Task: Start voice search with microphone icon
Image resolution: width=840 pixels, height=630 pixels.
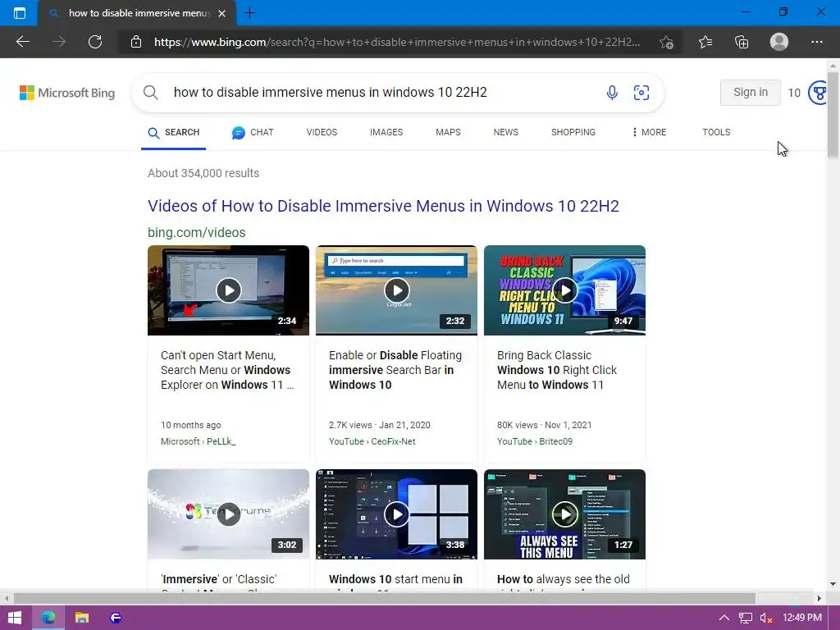Action: click(612, 93)
